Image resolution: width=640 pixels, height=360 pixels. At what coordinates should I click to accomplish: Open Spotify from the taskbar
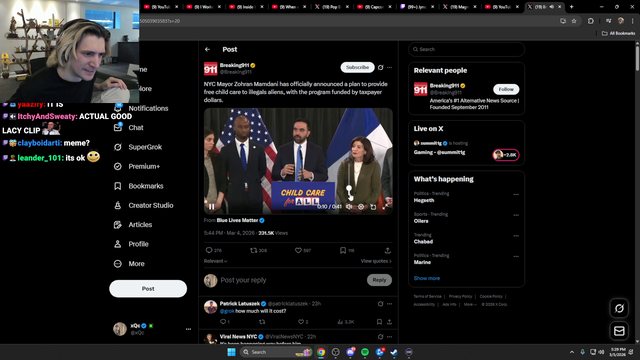[365, 352]
